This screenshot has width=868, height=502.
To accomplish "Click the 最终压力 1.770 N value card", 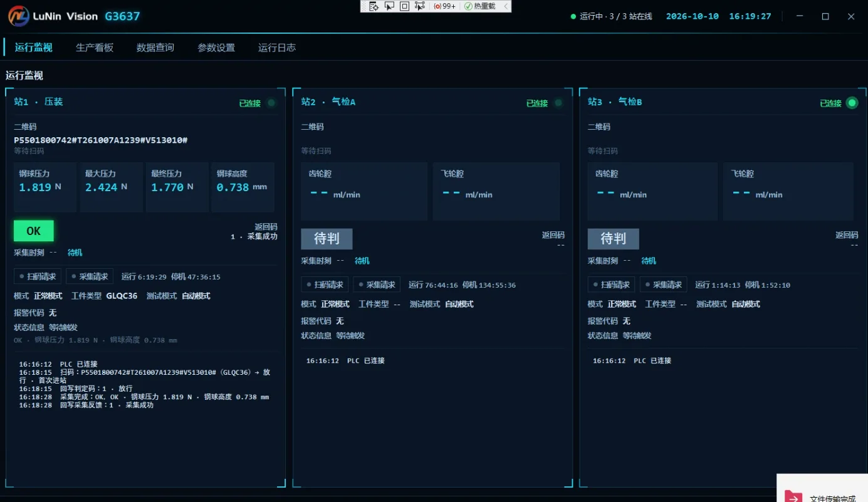I will tap(177, 187).
